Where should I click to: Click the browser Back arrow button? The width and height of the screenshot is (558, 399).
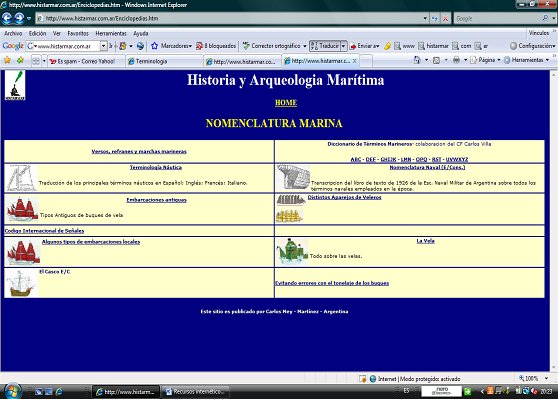(x=7, y=18)
